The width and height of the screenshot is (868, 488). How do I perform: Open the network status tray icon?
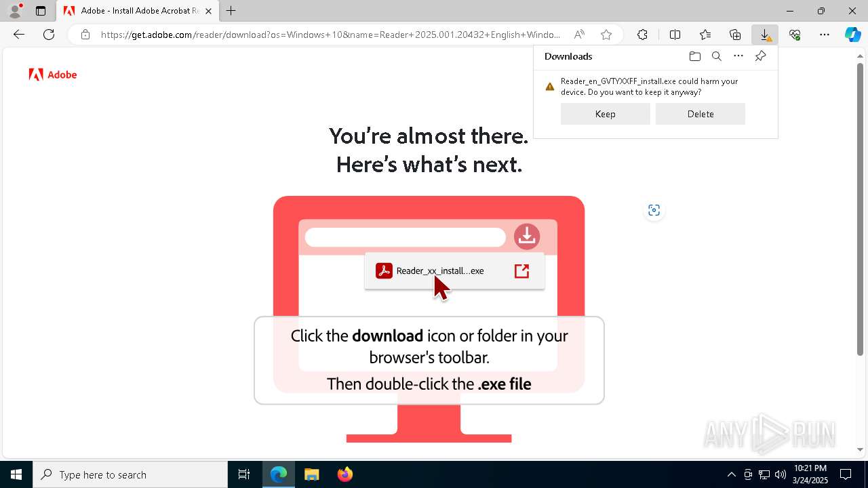pyautogui.click(x=764, y=474)
